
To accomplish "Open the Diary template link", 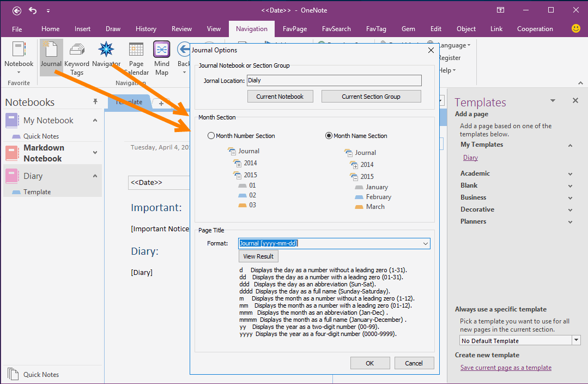I will pos(470,158).
